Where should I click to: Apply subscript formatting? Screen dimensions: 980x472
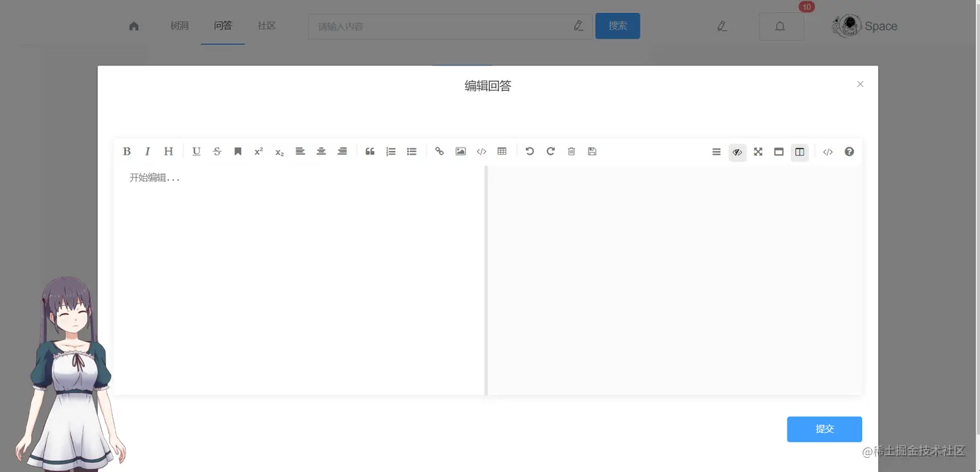[279, 152]
